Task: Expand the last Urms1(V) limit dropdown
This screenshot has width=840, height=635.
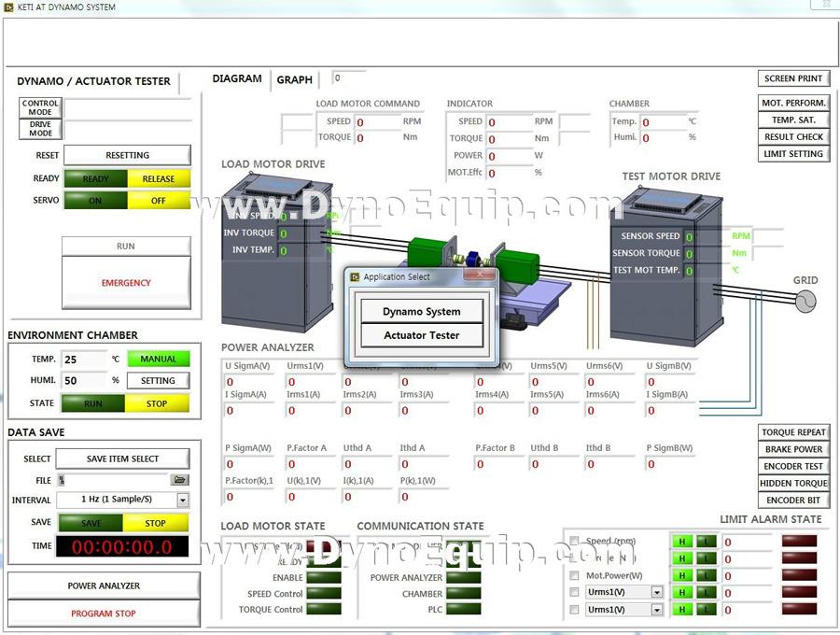Action: 656,610
